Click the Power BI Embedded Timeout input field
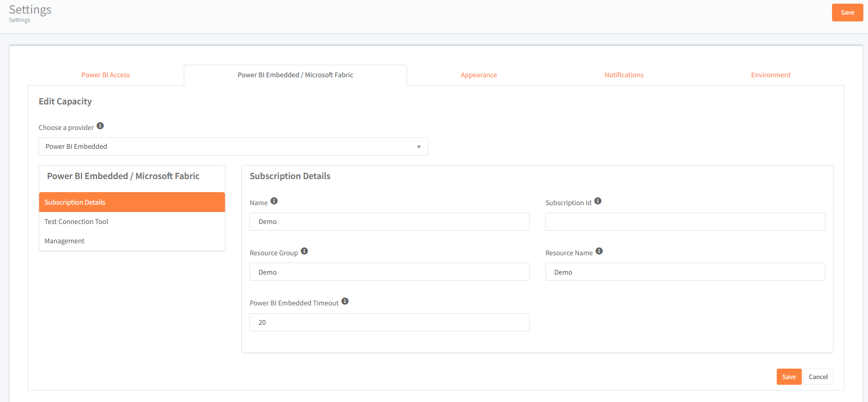868x402 pixels. tap(389, 323)
